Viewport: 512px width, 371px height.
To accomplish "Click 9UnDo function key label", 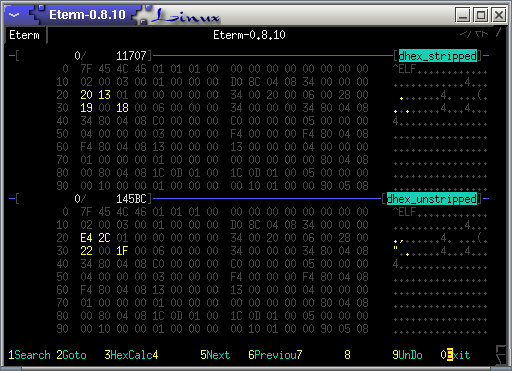I will point(407,355).
